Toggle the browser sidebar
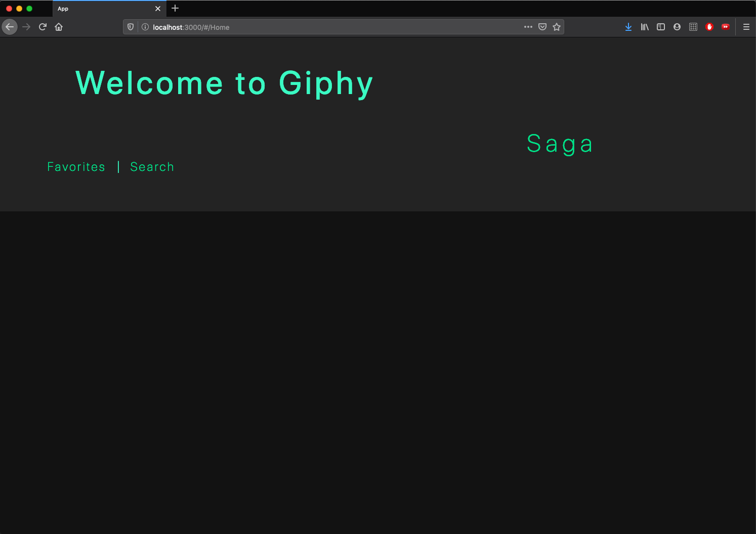The image size is (756, 534). [x=661, y=27]
